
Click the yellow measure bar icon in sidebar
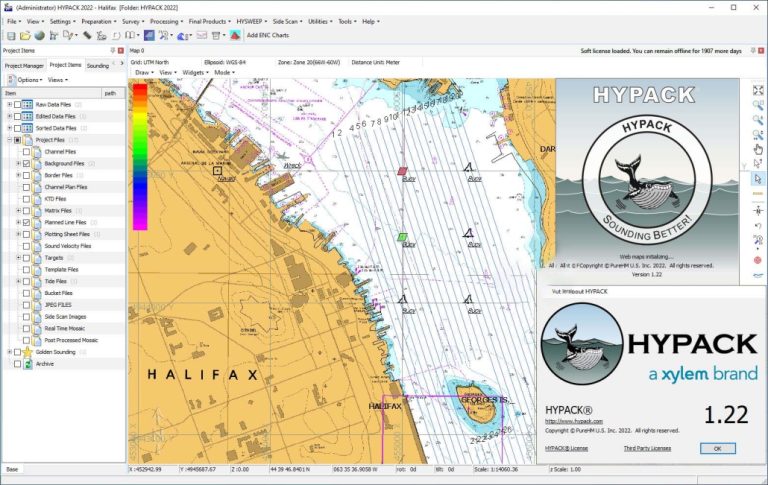click(758, 194)
